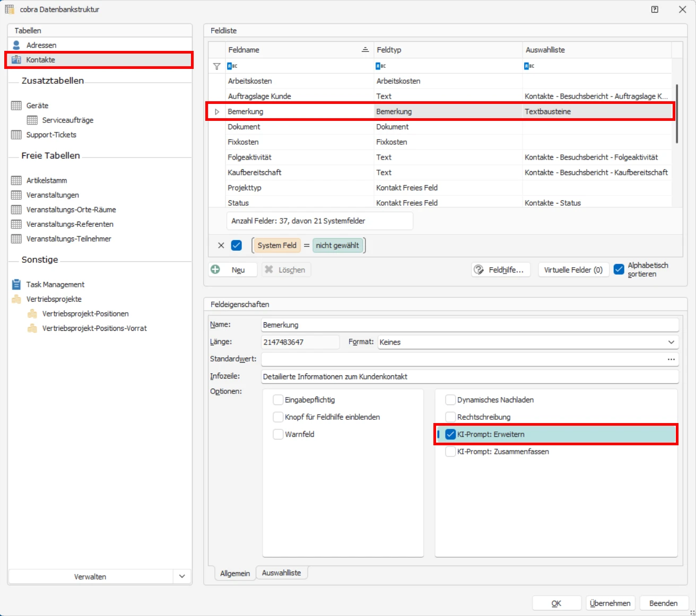
Task: Click the Task Management clipboard icon
Action: 16,285
